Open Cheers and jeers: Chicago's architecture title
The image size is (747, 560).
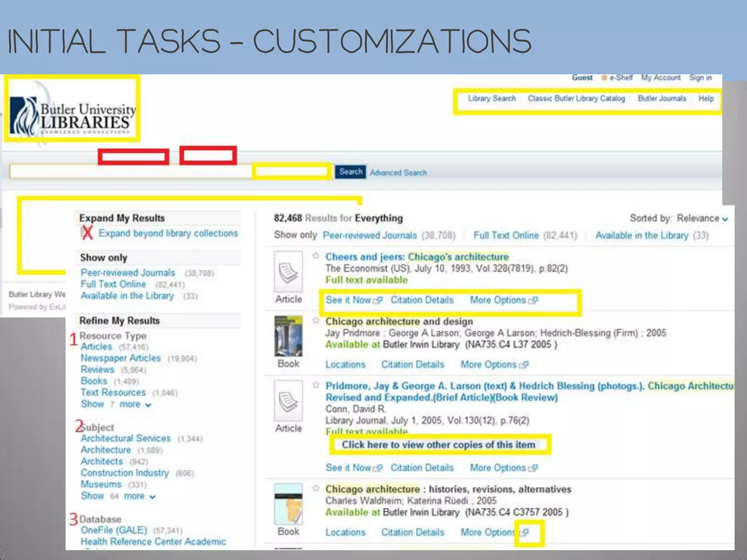coord(417,257)
